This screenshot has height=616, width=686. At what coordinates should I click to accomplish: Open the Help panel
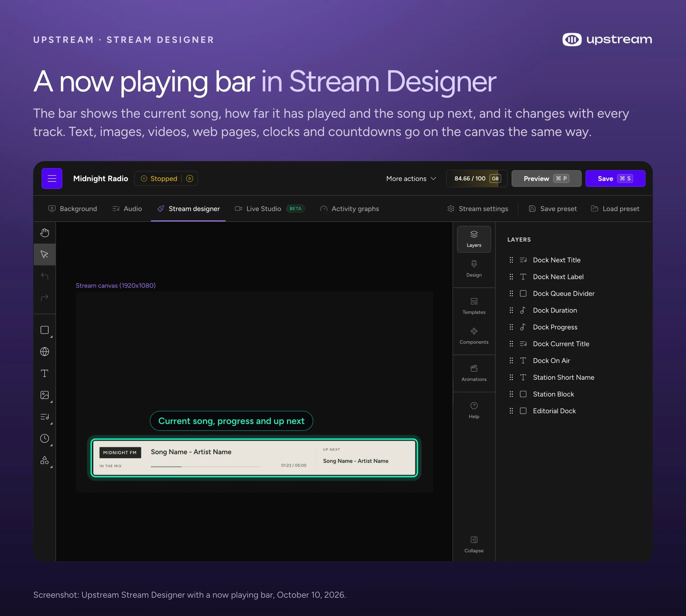pos(474,410)
